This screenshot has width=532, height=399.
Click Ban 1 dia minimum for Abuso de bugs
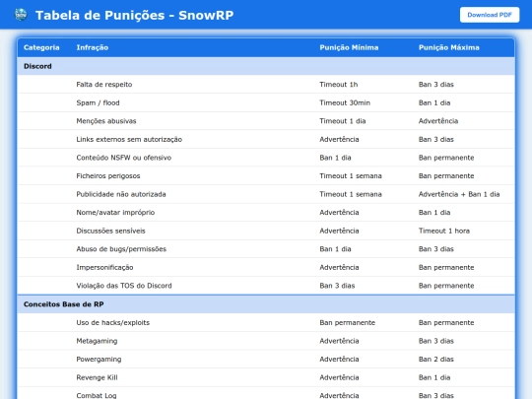pyautogui.click(x=335, y=249)
